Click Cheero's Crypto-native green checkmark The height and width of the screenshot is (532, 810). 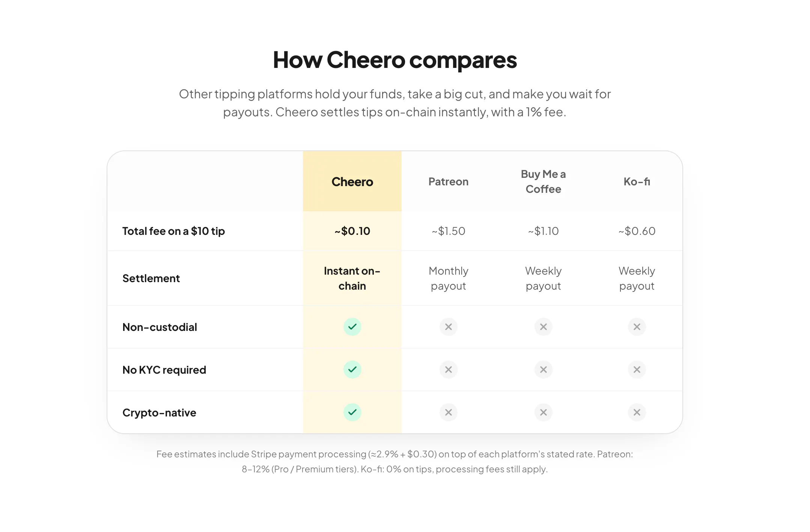point(352,412)
